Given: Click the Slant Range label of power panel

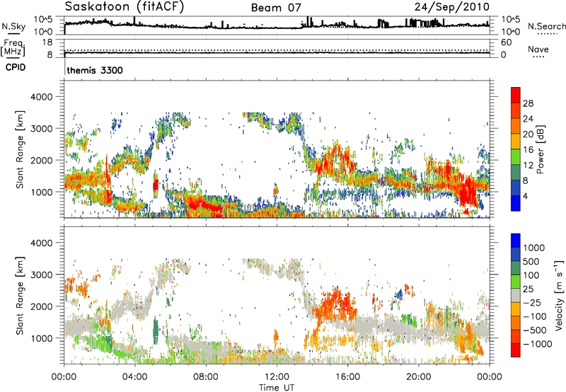Looking at the screenshot, I should (20, 149).
